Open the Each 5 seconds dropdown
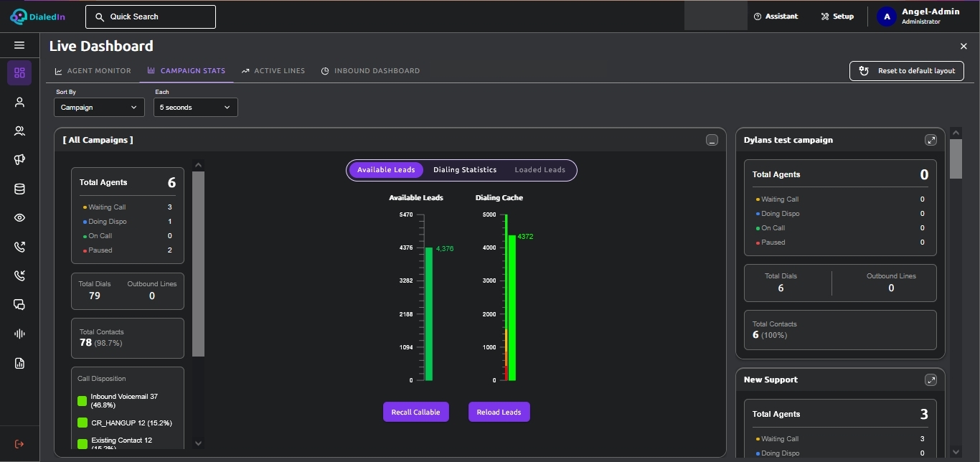Viewport: 980px width, 462px height. (196, 107)
